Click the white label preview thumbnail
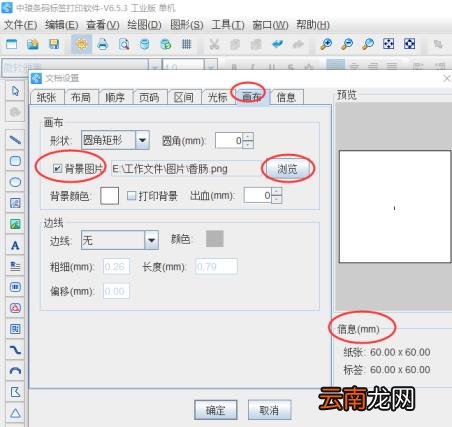Screen dimensions: 452x427 pyautogui.click(x=395, y=207)
